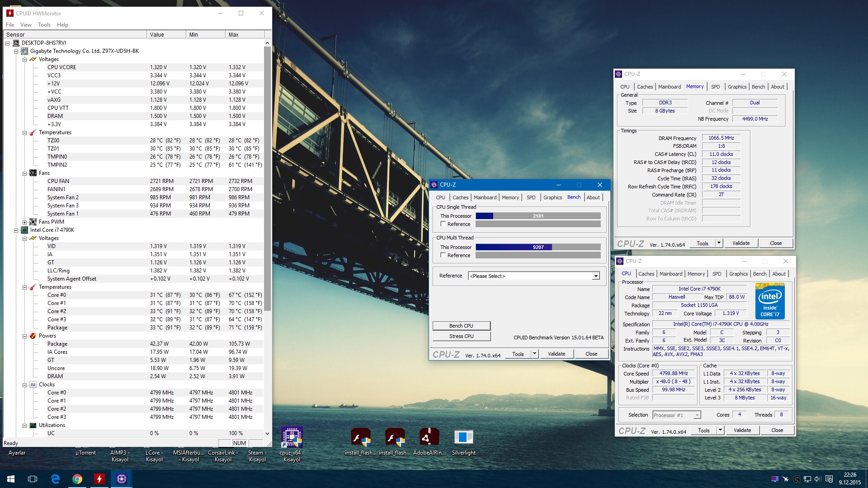The width and height of the screenshot is (868, 488).
Task: Open the Action Center notification icon
Action: tap(829, 479)
